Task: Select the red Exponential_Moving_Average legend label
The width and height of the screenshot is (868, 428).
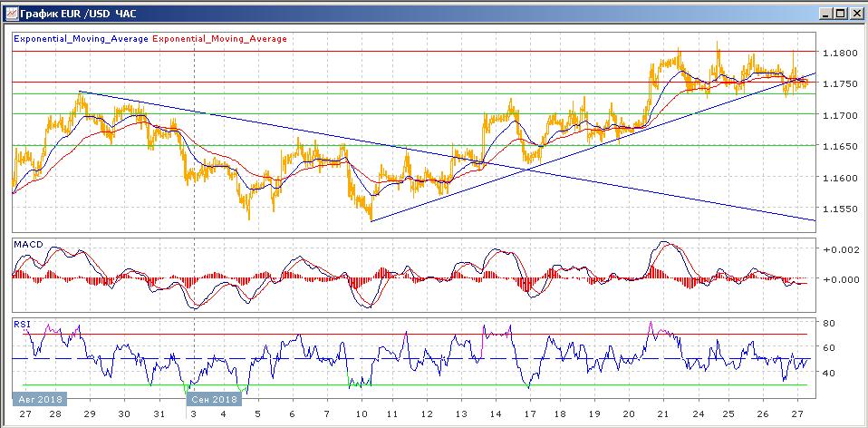Action: [x=219, y=39]
